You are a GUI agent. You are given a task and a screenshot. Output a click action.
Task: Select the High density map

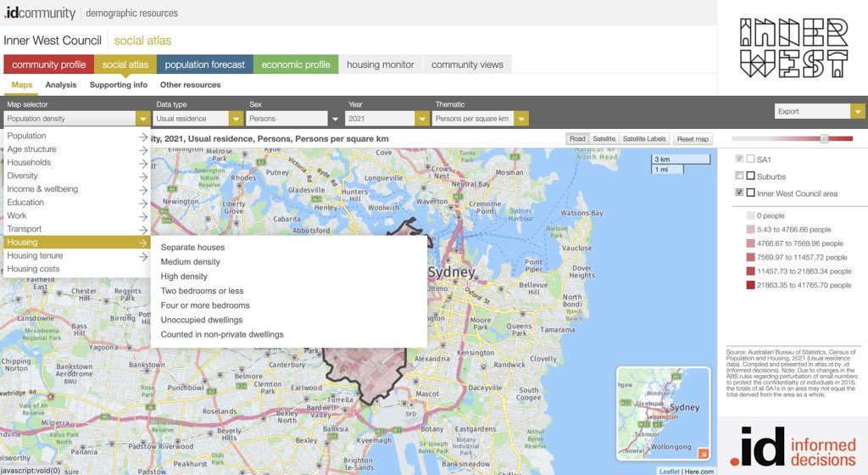pos(184,277)
